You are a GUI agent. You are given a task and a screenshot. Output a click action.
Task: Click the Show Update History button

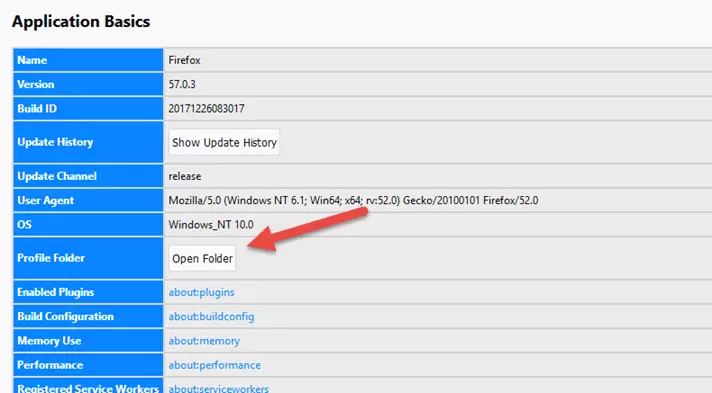224,143
